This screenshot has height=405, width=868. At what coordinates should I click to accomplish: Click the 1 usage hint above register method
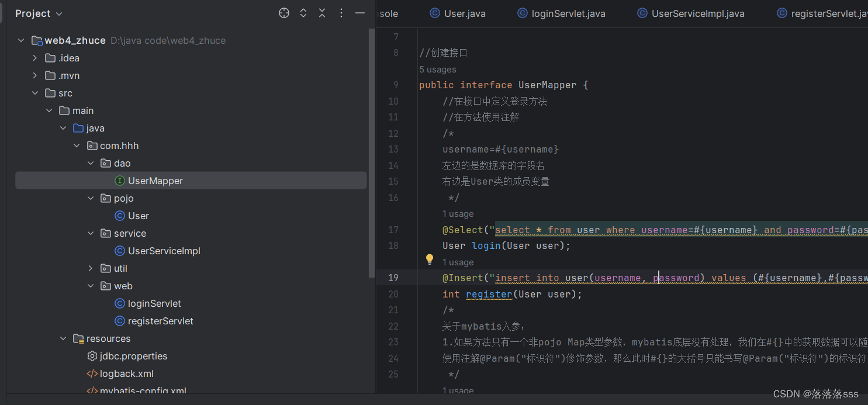(x=458, y=262)
